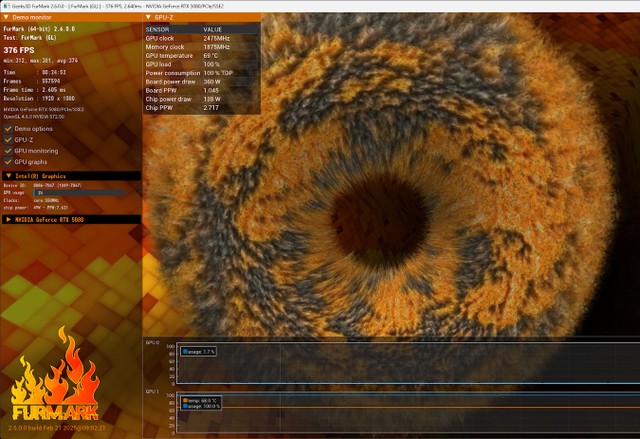Collapse the GPU-Z panel triangle
The image size is (640, 439).
click(149, 17)
